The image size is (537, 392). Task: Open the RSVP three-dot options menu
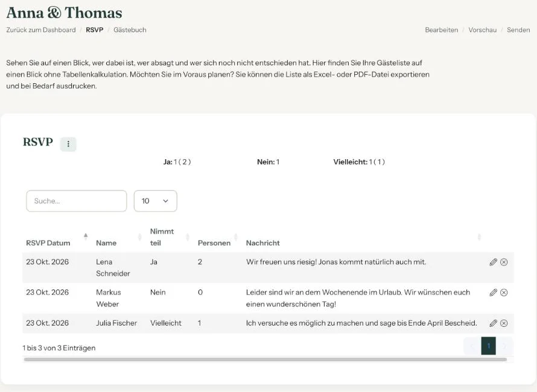68,144
